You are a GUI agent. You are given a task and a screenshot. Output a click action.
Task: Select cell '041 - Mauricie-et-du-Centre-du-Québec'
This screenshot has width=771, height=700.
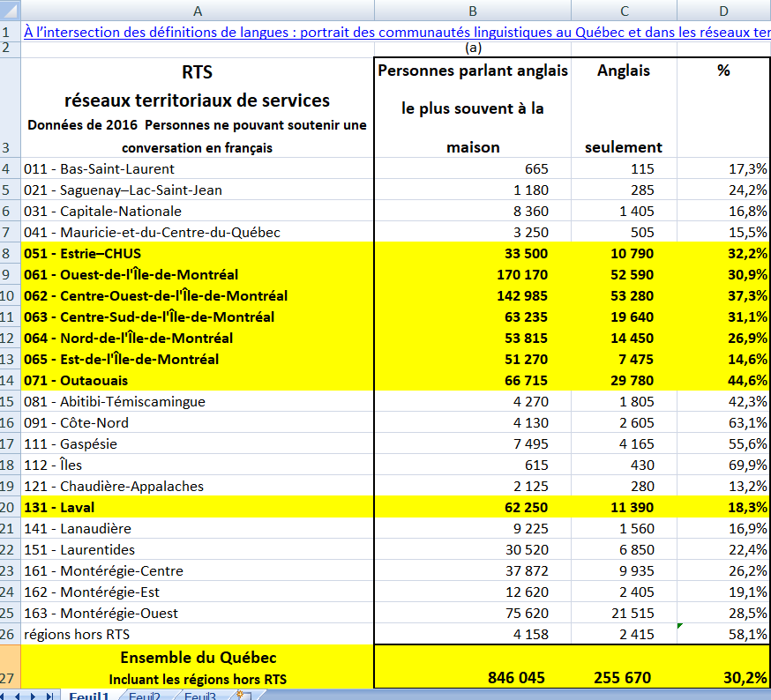[198, 232]
